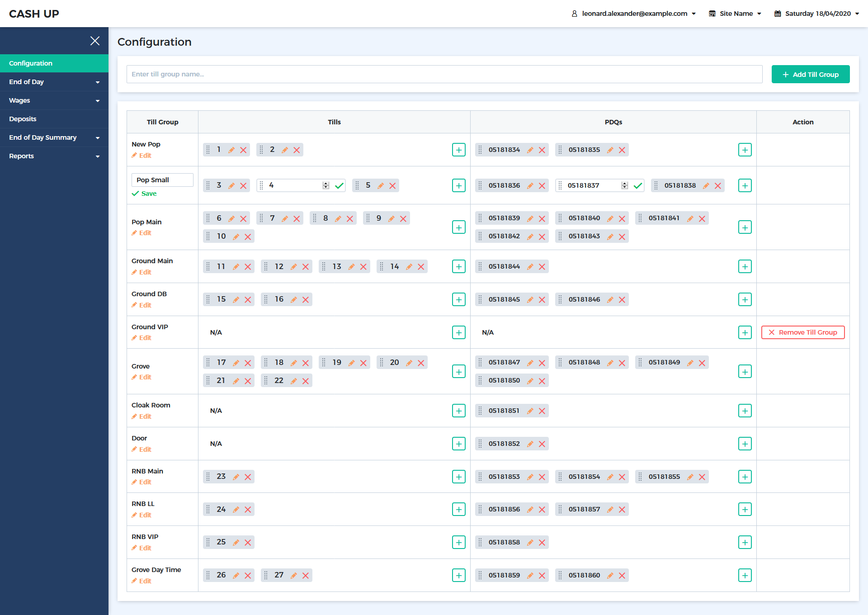
Task: Click Remove Till Group for Ground VIP
Action: point(803,333)
